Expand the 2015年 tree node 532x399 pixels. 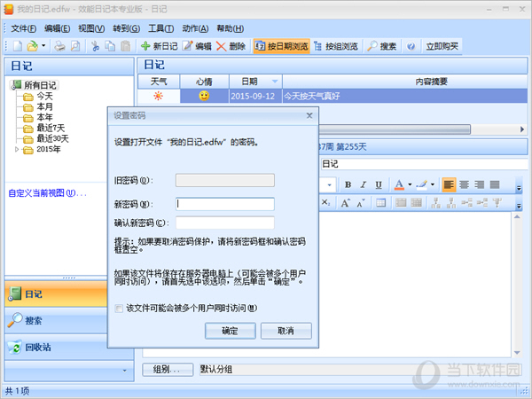(16, 149)
